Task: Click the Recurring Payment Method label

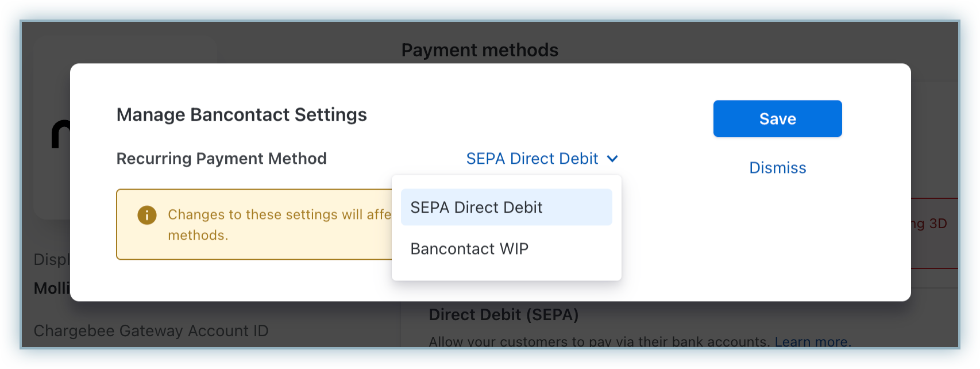Action: tap(221, 159)
